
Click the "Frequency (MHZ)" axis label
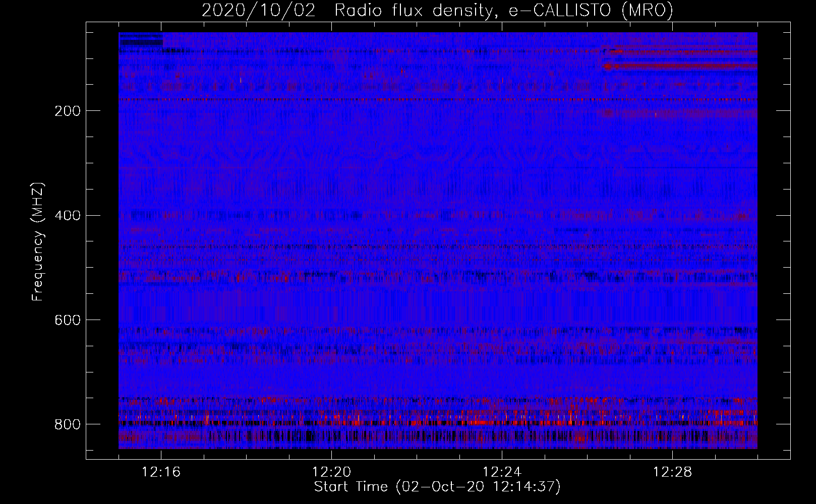[x=38, y=241]
